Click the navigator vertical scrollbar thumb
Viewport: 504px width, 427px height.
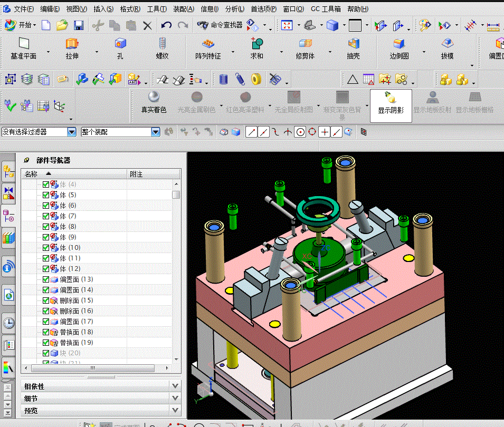click(176, 195)
